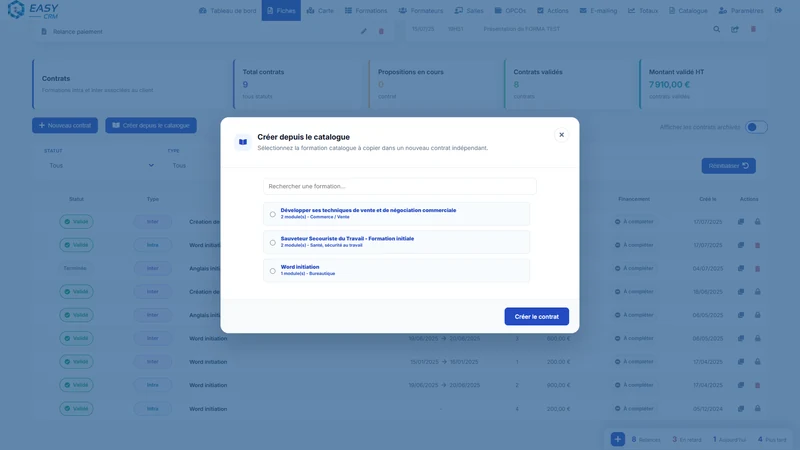Viewport: 800px width, 450px height.
Task: Click the '1 Aujourd'hui' counter
Action: tap(730, 439)
